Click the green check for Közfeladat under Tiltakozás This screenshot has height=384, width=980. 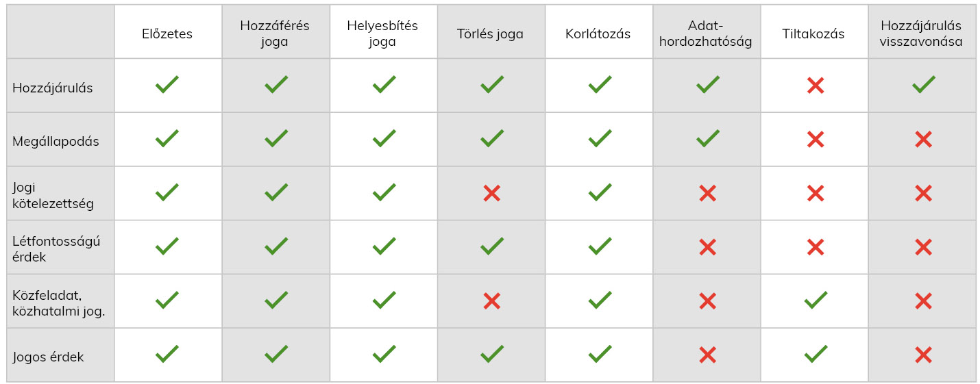815,300
